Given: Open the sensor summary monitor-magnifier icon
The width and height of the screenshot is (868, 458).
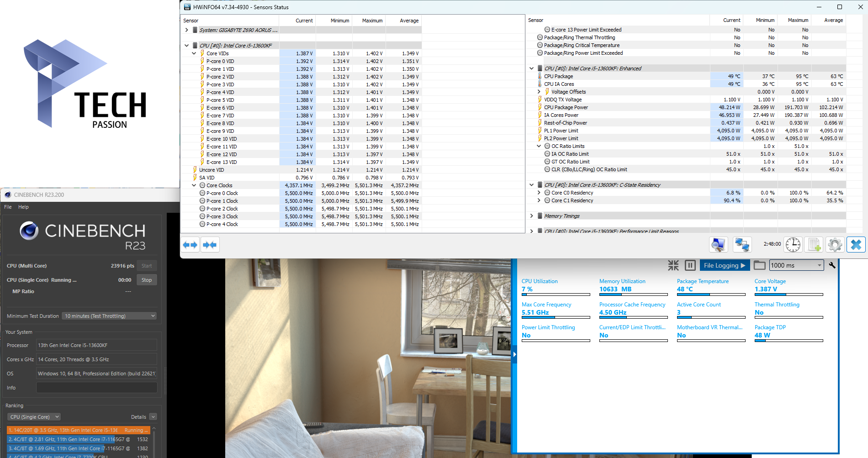Looking at the screenshot, I should 718,245.
